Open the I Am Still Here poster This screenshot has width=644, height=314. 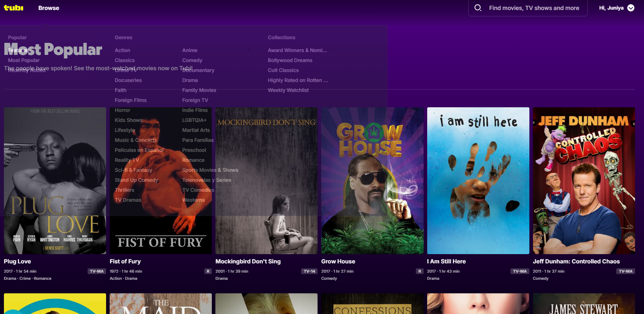coord(478,181)
